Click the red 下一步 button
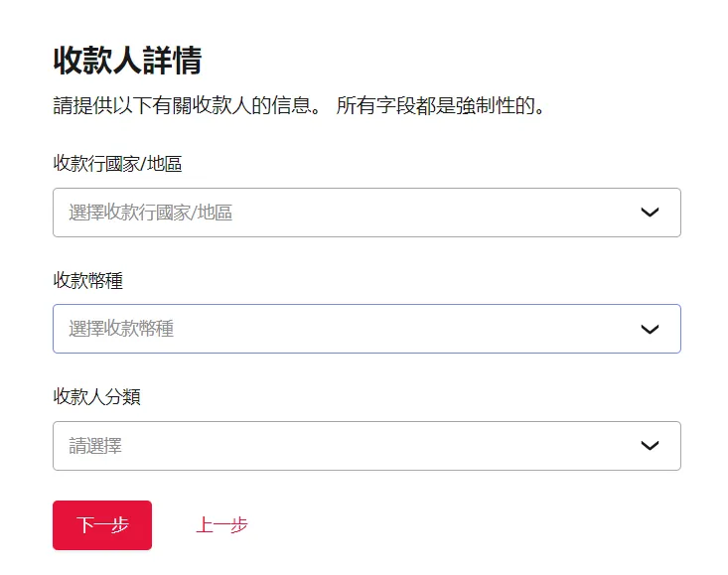Viewport: 728px width, 575px height. [102, 525]
